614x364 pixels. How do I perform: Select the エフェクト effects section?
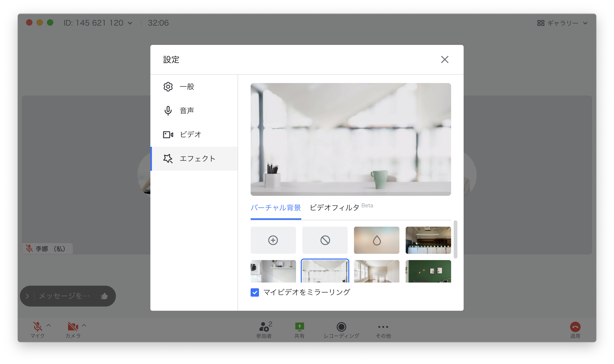[194, 158]
